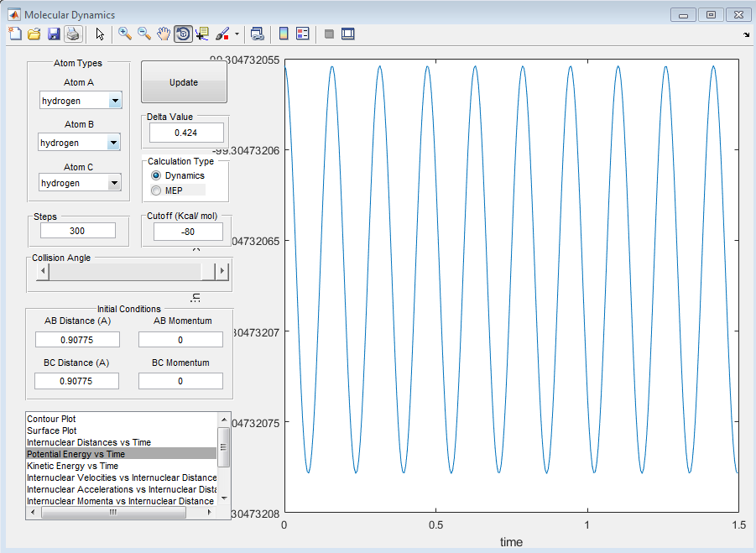
Task: Select the Zoom In magnifier tool
Action: coord(124,34)
